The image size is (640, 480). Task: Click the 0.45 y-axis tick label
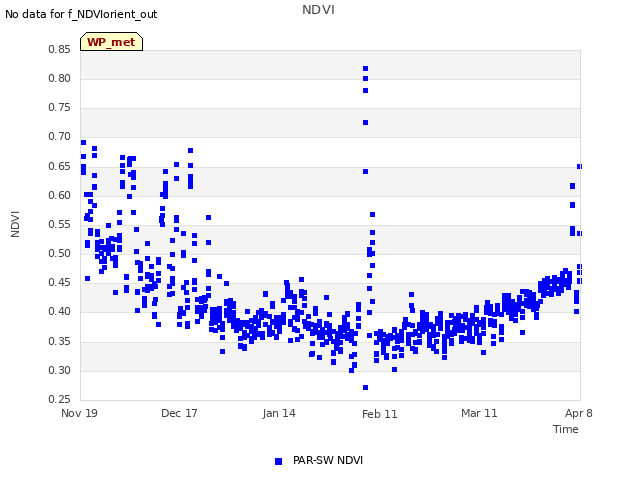(59, 282)
